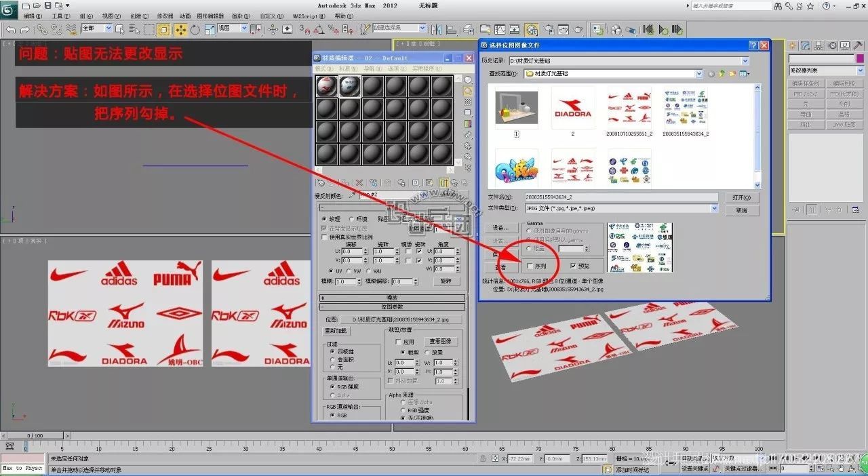Open the 全部 selection filter dropdown

point(108,28)
